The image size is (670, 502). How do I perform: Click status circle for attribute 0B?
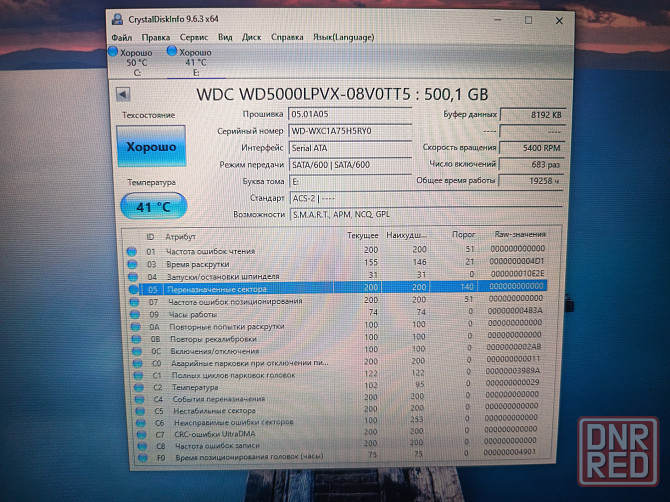(136, 339)
